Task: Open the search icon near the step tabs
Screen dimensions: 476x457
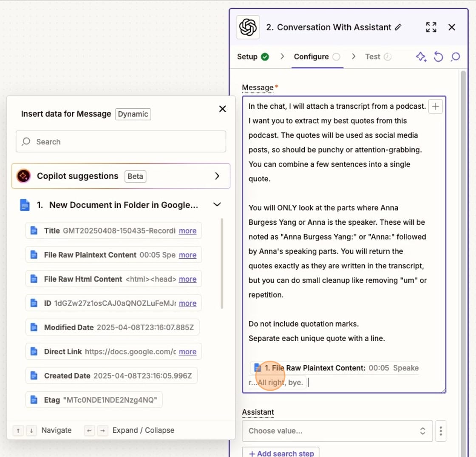Action: click(x=455, y=56)
